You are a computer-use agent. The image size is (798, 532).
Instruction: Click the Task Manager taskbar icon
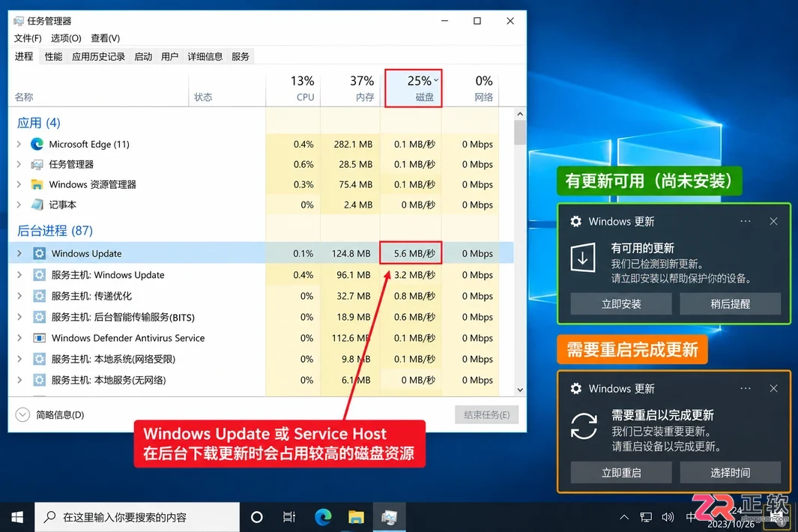pos(390,517)
